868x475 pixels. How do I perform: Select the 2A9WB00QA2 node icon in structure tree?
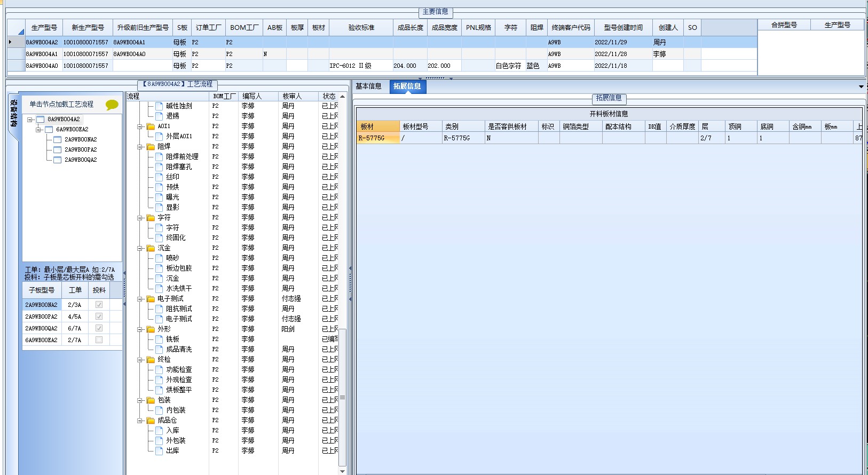tap(58, 160)
